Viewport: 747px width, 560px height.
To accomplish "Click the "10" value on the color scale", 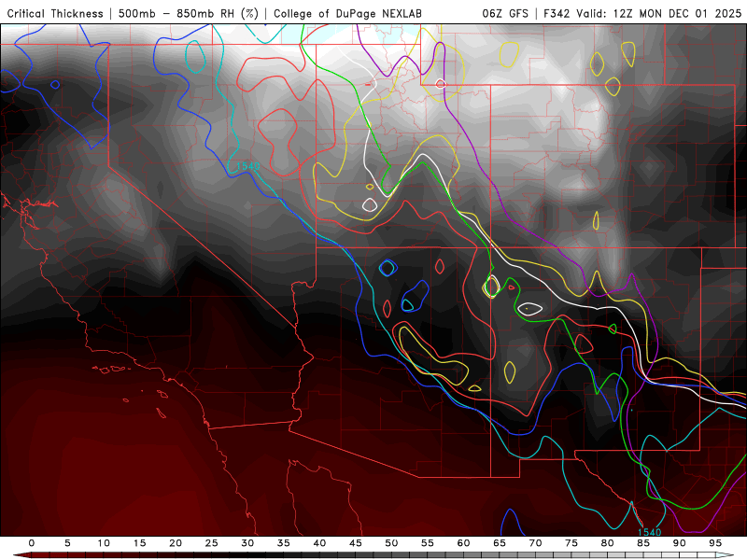I will click(x=104, y=543).
